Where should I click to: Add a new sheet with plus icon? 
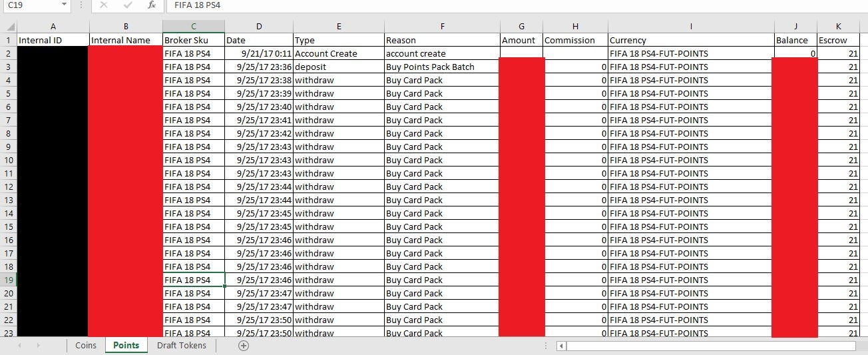pyautogui.click(x=244, y=345)
